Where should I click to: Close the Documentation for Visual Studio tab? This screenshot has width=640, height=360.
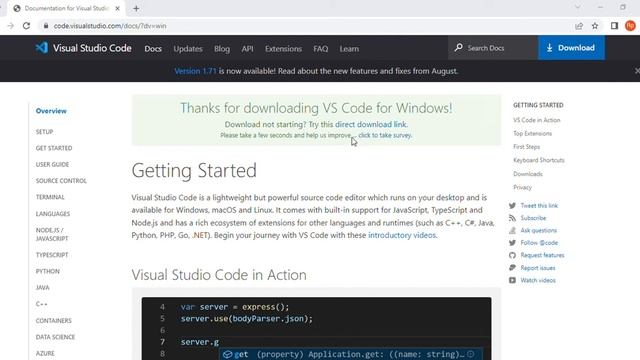point(118,8)
